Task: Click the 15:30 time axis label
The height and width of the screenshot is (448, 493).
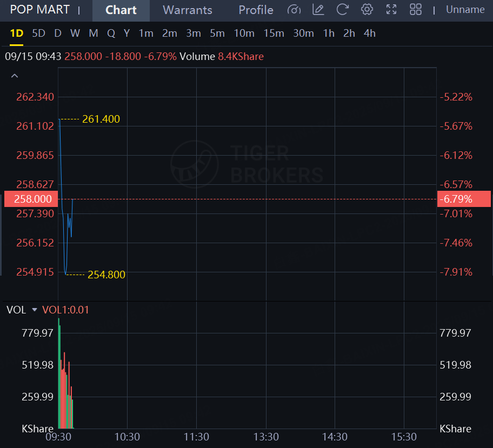Action: click(x=404, y=437)
